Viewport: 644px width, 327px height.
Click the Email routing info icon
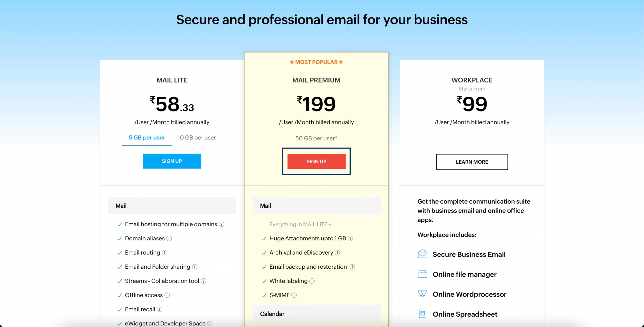pyautogui.click(x=164, y=253)
